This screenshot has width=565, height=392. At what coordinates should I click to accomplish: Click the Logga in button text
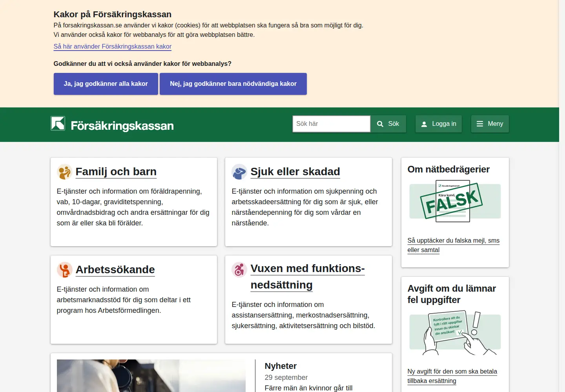(444, 124)
